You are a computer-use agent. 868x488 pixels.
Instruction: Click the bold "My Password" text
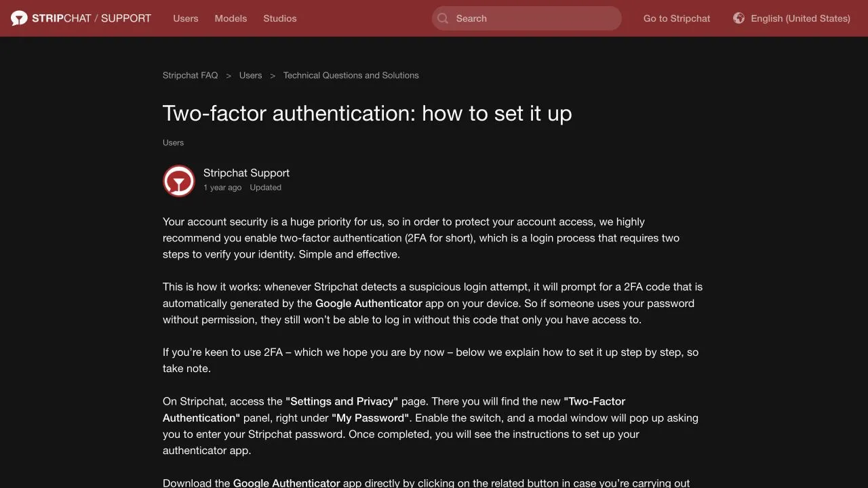[x=370, y=418]
